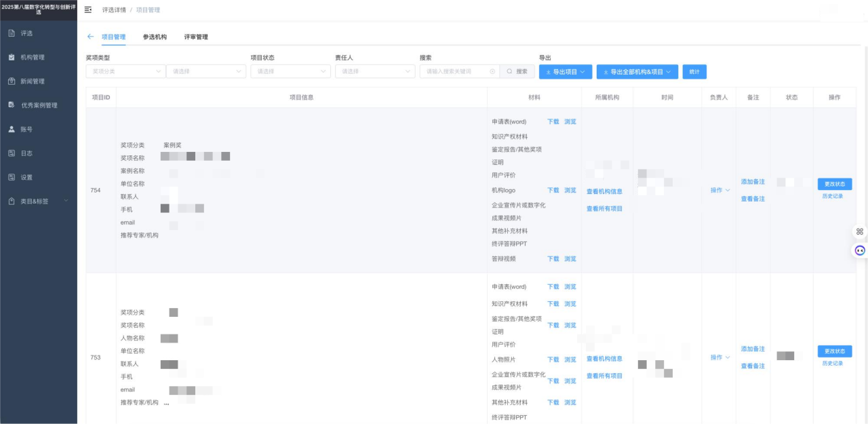Click 查看机构信息 link for project 754
Screen dimensions: 868x424
click(604, 191)
